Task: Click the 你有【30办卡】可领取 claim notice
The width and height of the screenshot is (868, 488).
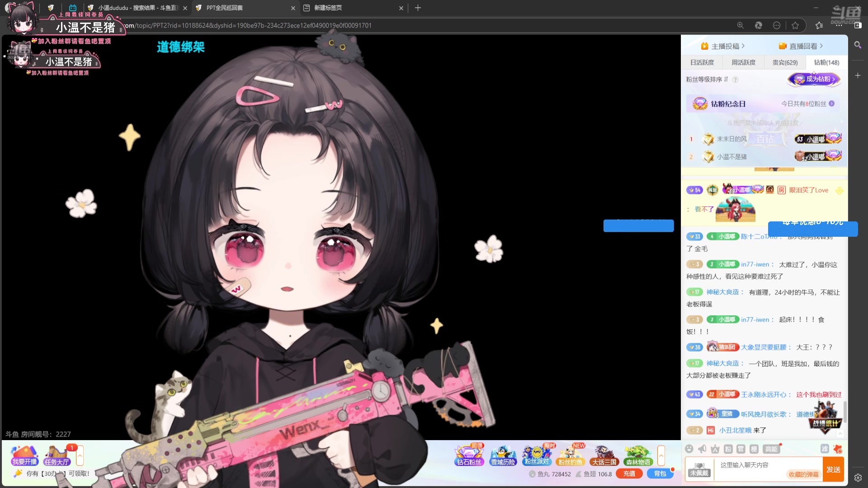Action: pos(53,474)
